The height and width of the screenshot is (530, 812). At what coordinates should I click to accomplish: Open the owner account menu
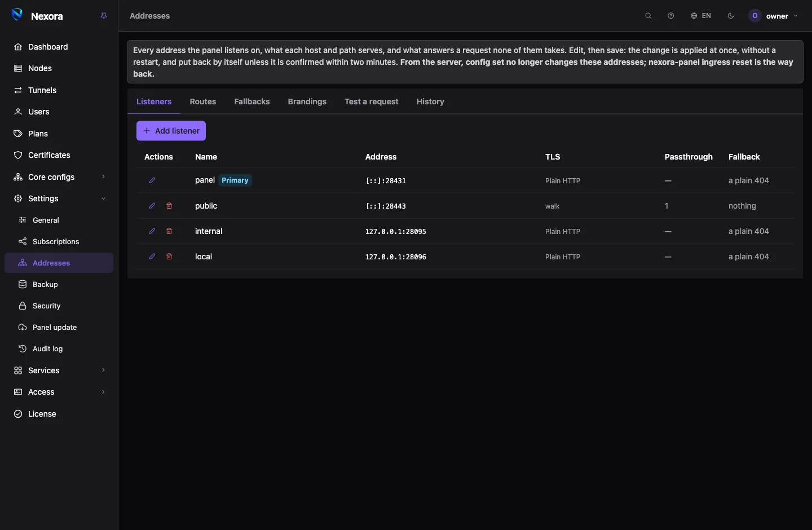[x=774, y=16]
